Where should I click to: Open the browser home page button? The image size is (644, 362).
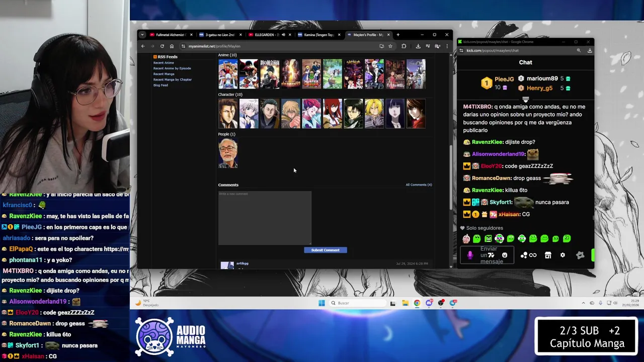(172, 46)
